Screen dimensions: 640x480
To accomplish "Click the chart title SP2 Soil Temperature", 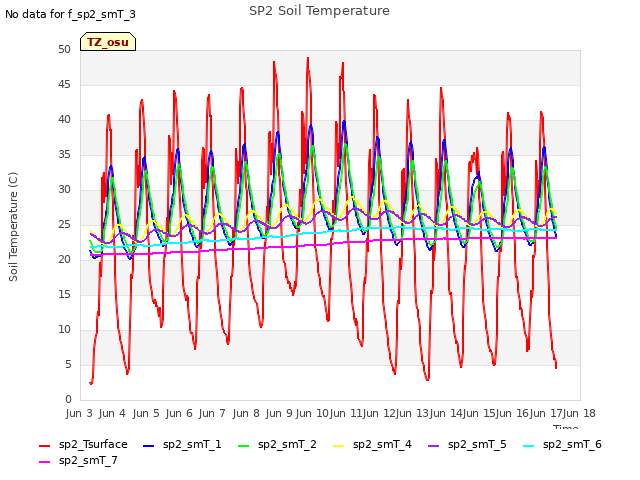I will point(319,11).
